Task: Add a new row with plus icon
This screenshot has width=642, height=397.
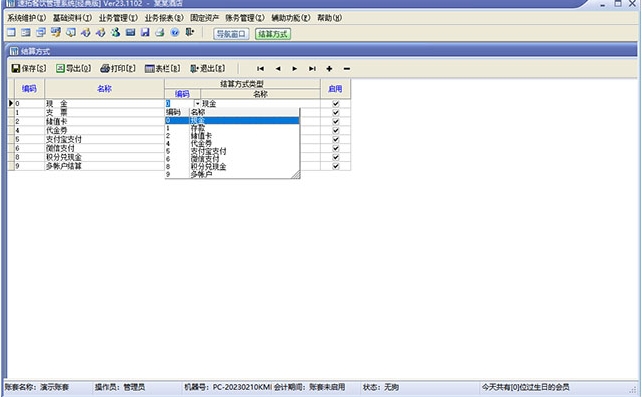Action: click(x=329, y=69)
